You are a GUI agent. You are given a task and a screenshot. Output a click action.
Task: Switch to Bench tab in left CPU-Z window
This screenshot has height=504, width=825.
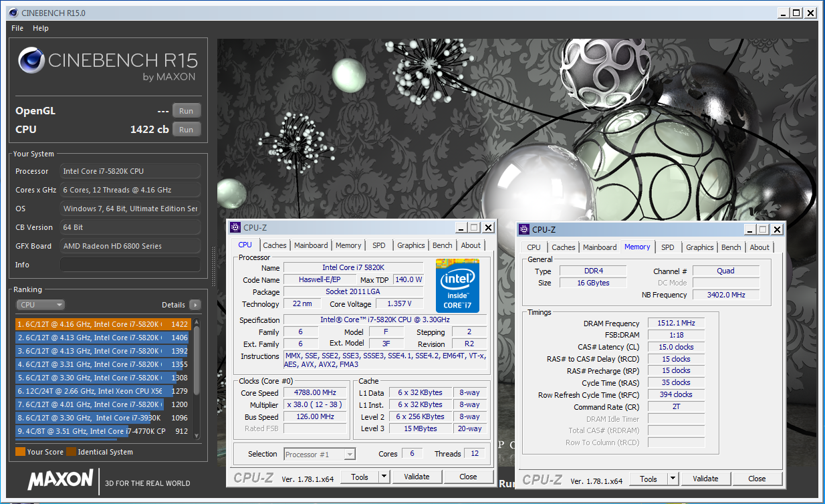(443, 245)
